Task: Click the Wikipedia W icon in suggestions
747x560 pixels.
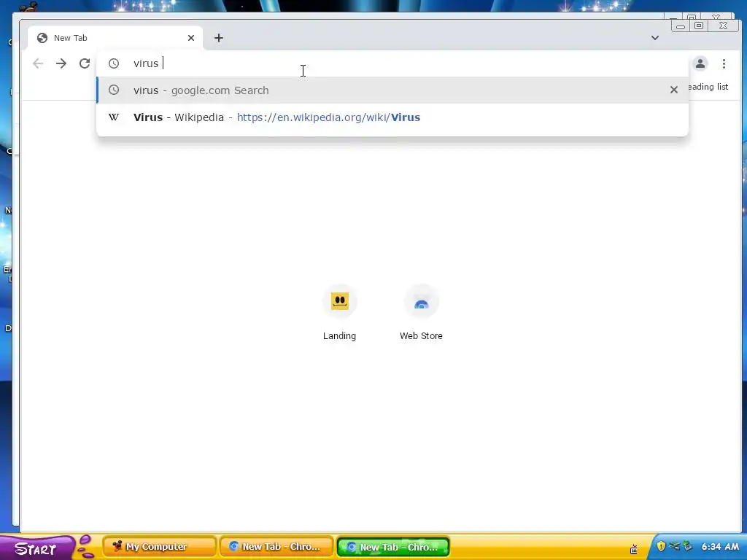Action: click(113, 117)
